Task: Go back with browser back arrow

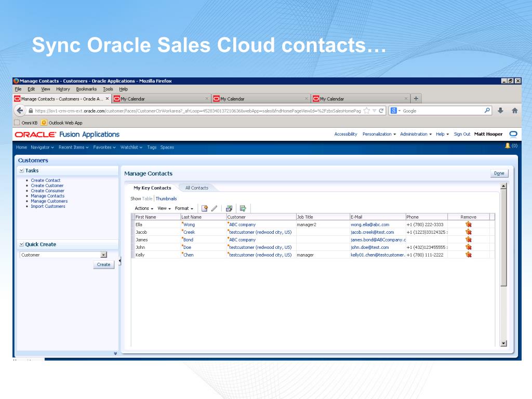Action: (20, 111)
